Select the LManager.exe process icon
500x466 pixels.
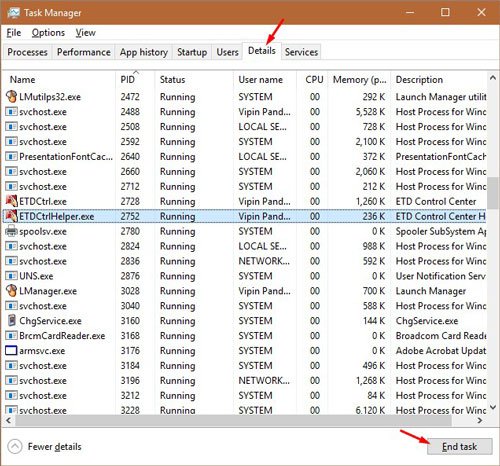coord(11,291)
